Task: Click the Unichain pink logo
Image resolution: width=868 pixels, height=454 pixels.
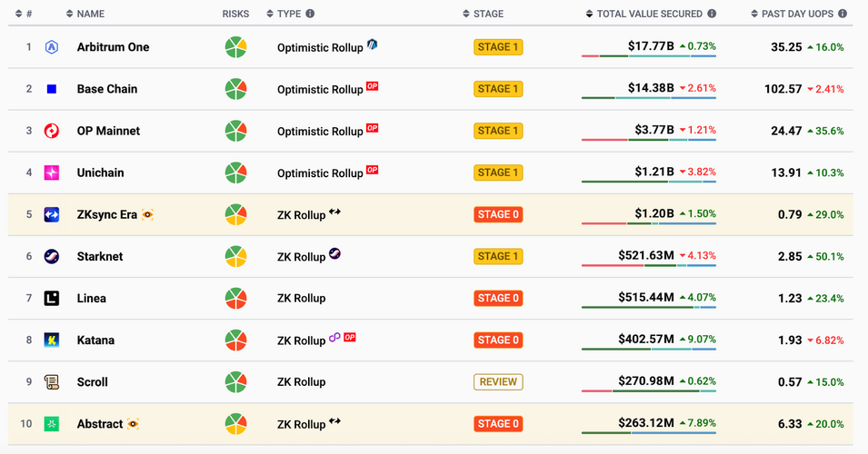Action: pyautogui.click(x=52, y=173)
